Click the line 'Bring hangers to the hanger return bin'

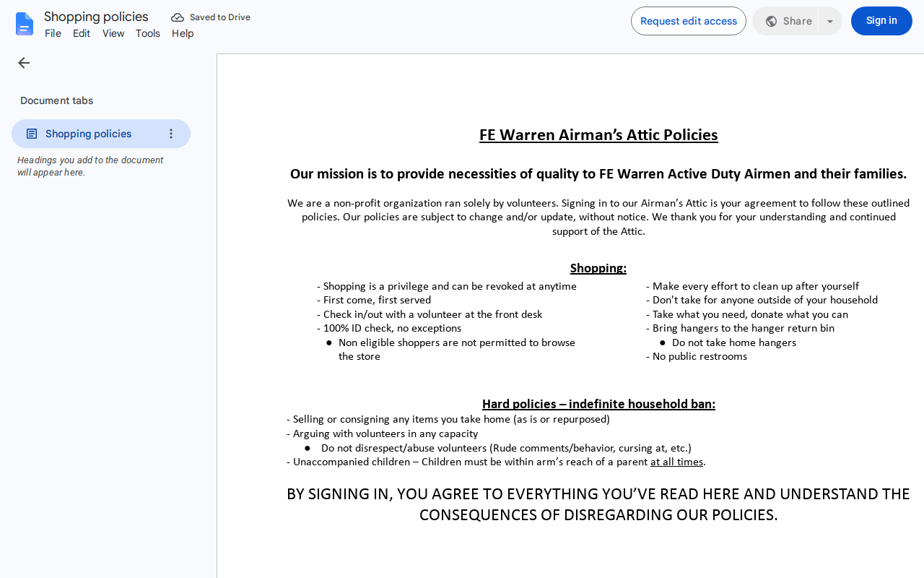(740, 328)
